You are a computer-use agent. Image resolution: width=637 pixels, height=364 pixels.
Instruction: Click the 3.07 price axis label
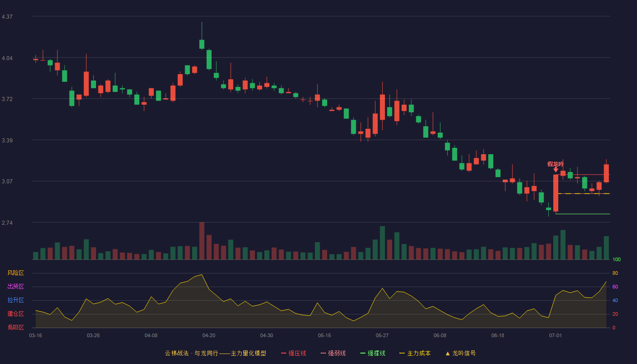pyautogui.click(x=7, y=182)
